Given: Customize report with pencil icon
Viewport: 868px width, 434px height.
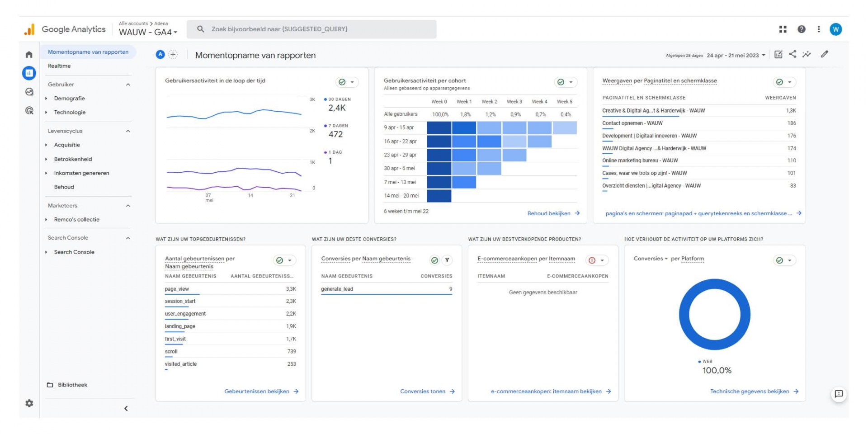Looking at the screenshot, I should (825, 54).
